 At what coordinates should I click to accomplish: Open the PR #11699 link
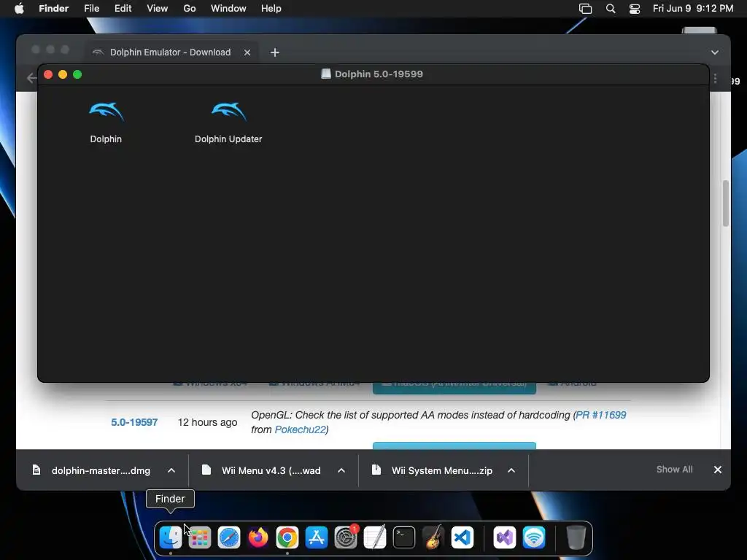tap(601, 415)
